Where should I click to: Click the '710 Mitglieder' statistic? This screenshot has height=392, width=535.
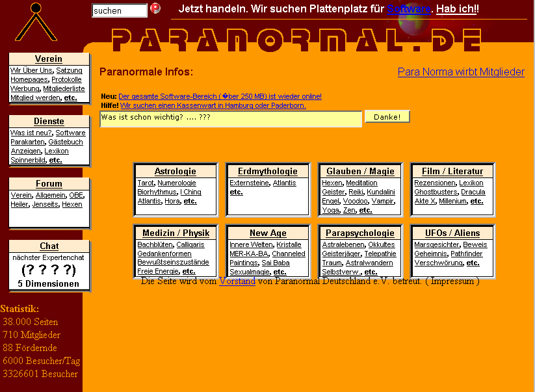(31, 335)
